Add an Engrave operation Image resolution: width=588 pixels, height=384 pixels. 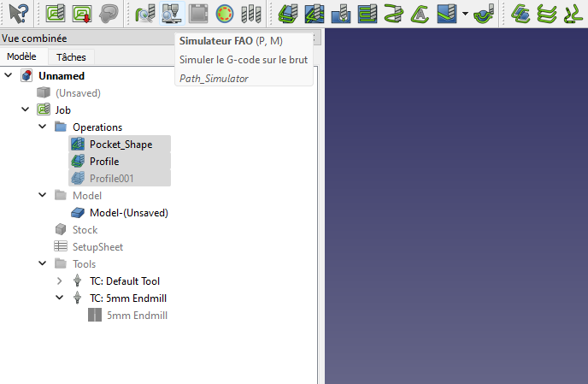tap(420, 13)
